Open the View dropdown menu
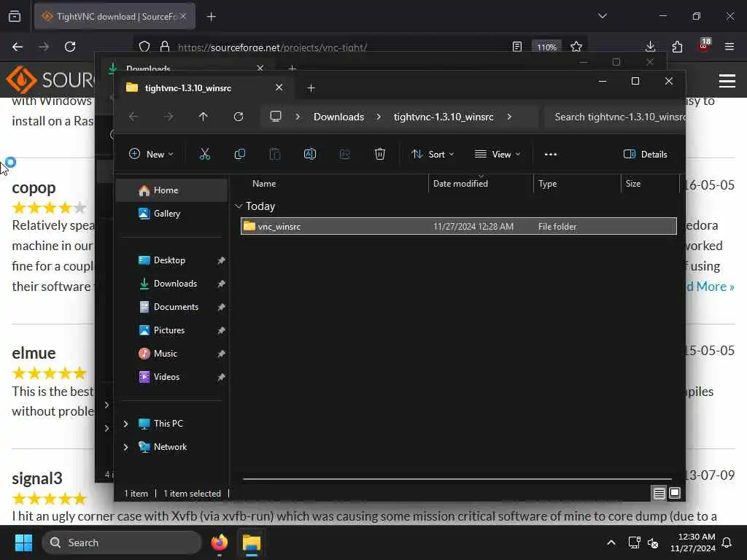The image size is (747, 560). pos(498,155)
